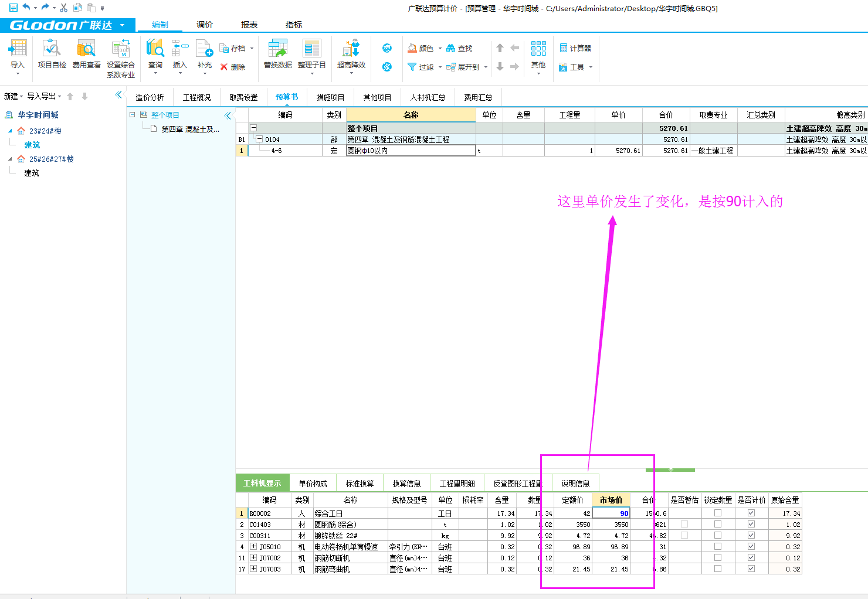The width and height of the screenshot is (868, 599).
Task: Click the save icon in title bar
Action: tap(13, 8)
